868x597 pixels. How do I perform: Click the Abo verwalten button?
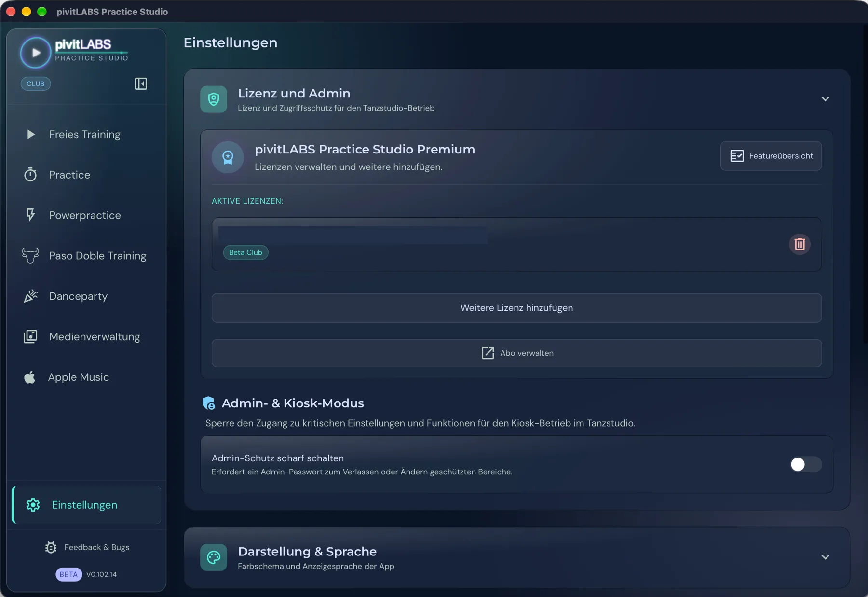pos(516,353)
